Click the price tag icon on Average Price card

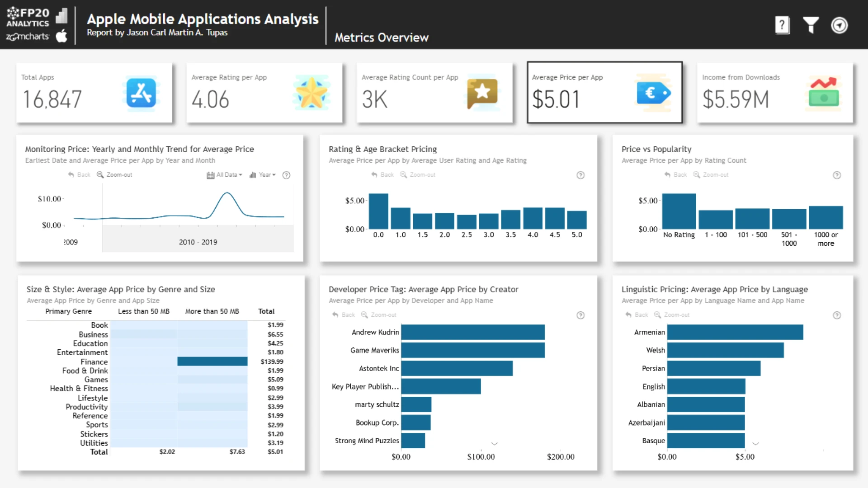pos(653,93)
